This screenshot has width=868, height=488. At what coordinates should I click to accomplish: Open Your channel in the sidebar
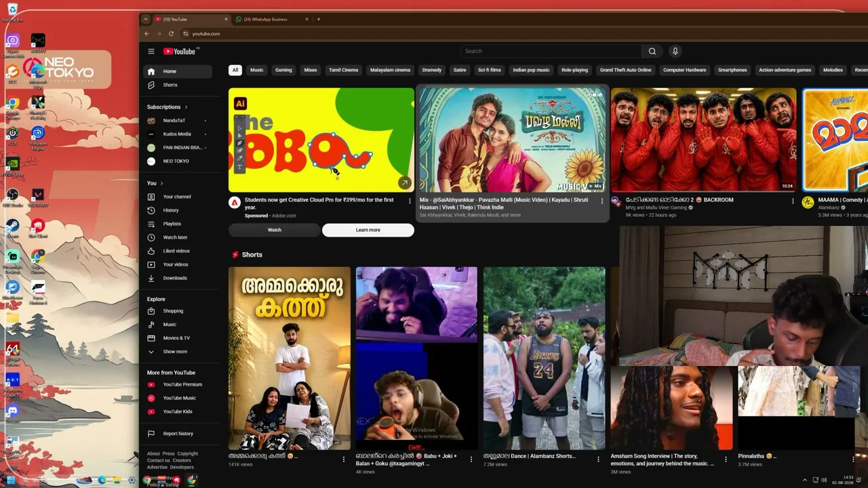[x=178, y=197]
